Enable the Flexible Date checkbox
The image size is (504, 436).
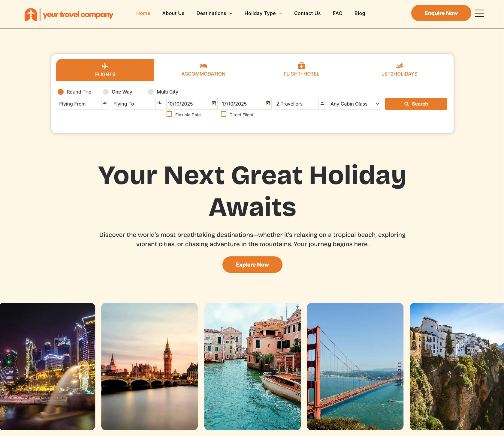click(169, 114)
